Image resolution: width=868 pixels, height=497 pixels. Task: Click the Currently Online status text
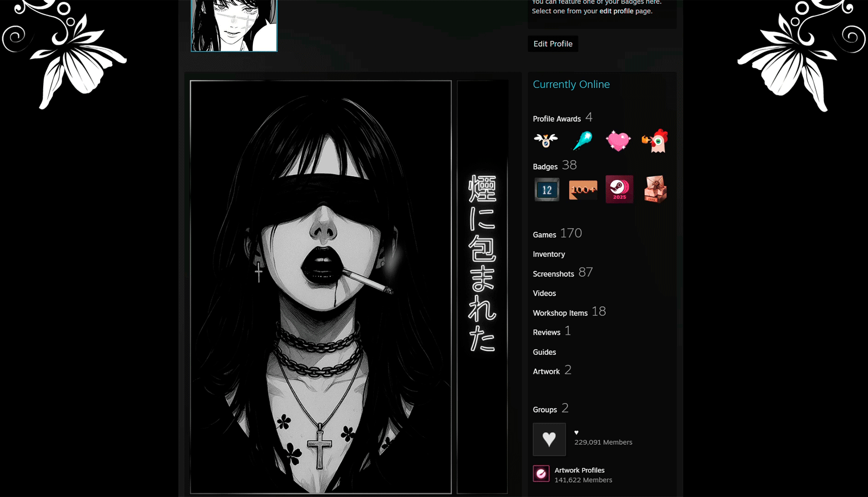[571, 84]
